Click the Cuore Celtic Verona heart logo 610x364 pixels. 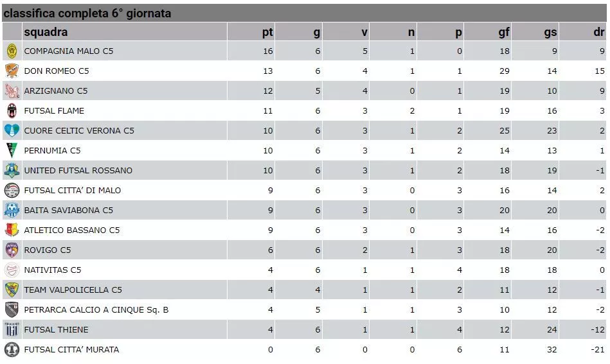click(x=12, y=130)
